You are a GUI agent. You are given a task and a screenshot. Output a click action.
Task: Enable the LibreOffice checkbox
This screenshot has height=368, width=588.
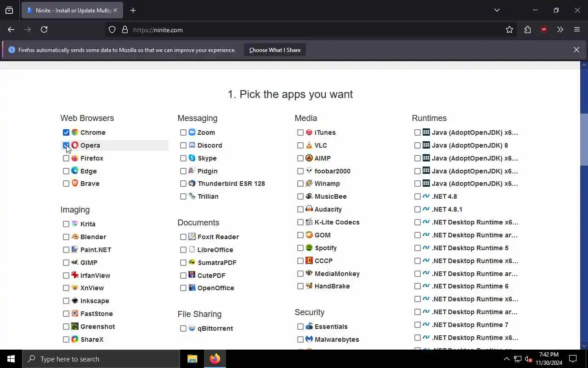[183, 250]
